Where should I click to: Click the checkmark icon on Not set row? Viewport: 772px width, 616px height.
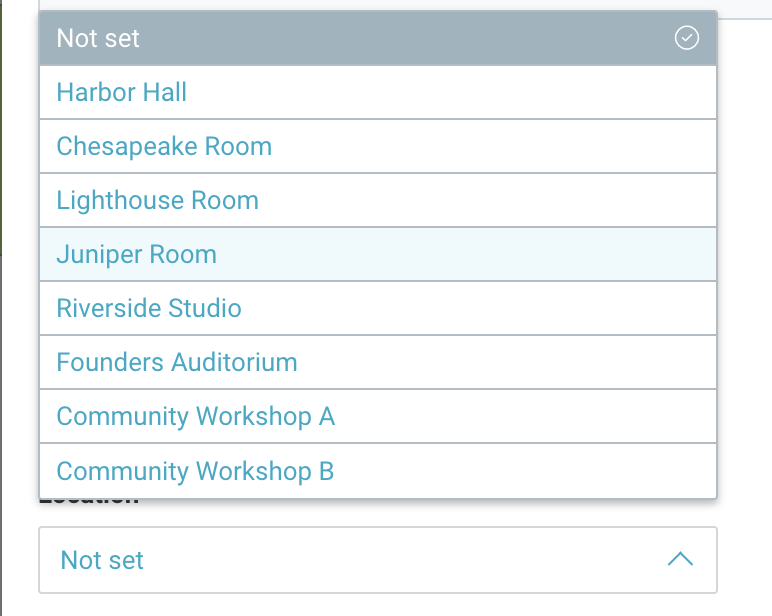click(686, 38)
